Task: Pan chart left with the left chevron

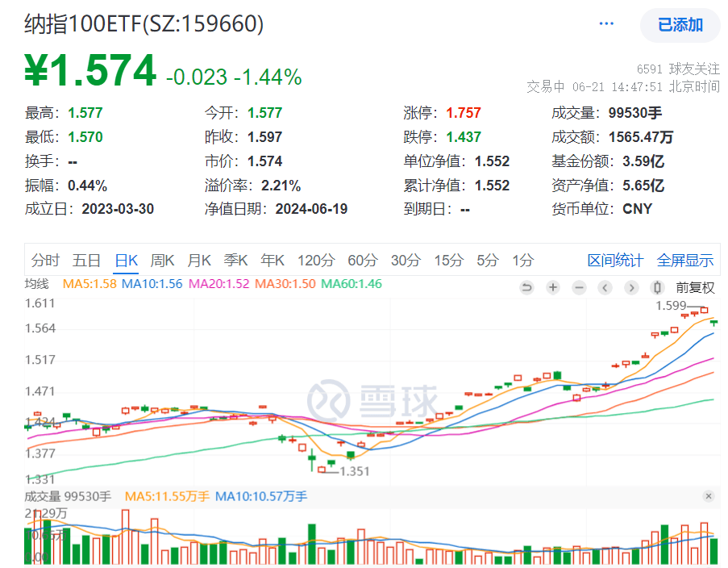Action: coord(605,288)
